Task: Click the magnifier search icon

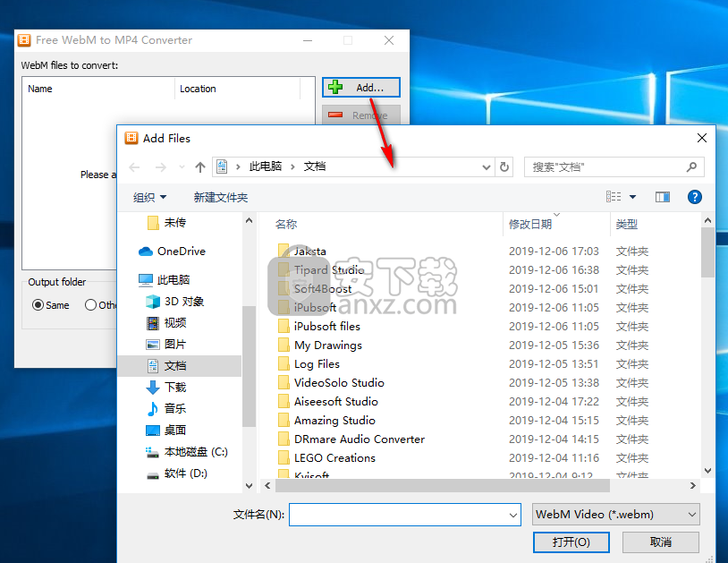Action: [x=691, y=166]
